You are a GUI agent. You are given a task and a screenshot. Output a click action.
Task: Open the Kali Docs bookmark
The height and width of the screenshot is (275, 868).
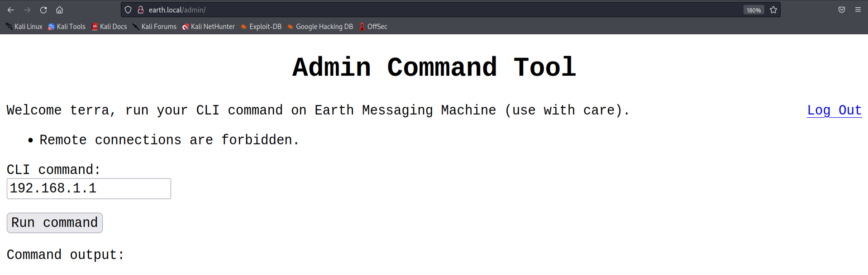click(110, 27)
